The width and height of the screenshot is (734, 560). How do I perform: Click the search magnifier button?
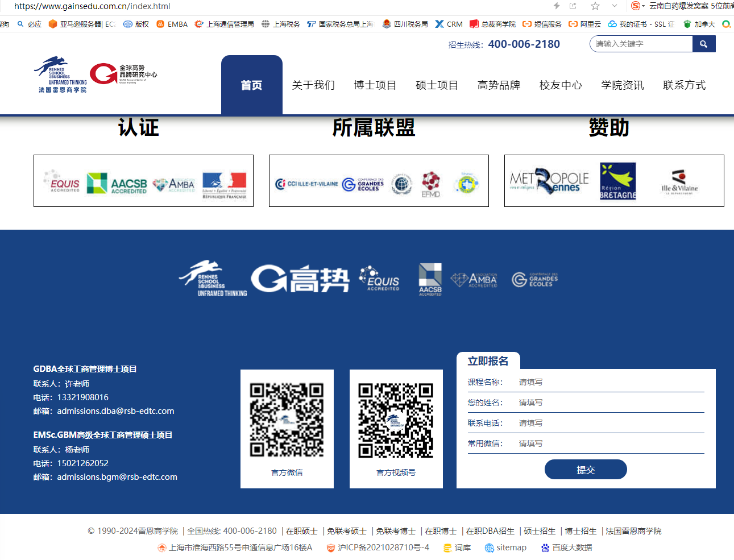[x=703, y=44]
